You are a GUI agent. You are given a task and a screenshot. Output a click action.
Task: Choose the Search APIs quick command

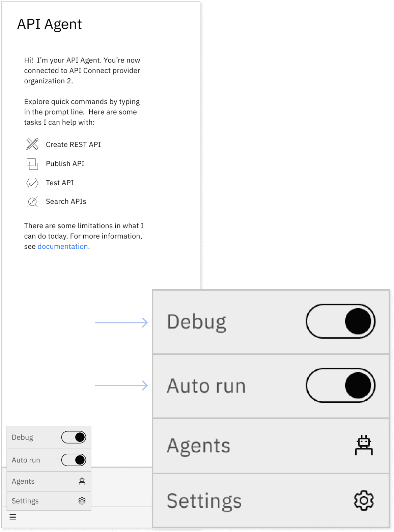66,202
